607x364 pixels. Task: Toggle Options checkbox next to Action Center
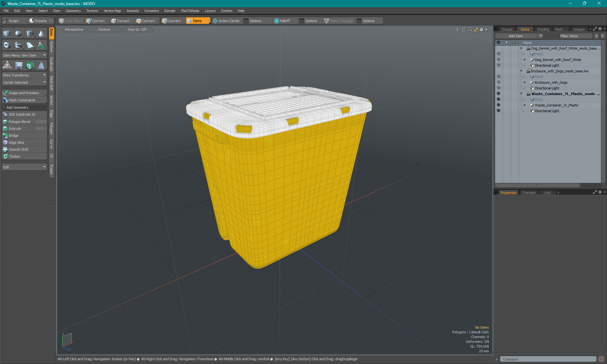point(246,21)
